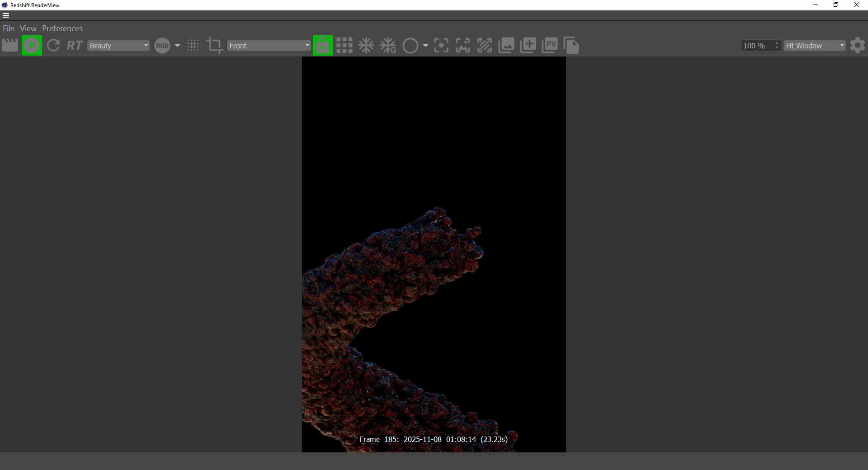The image size is (868, 470).
Task: Select the crop render region tool
Action: click(x=214, y=46)
